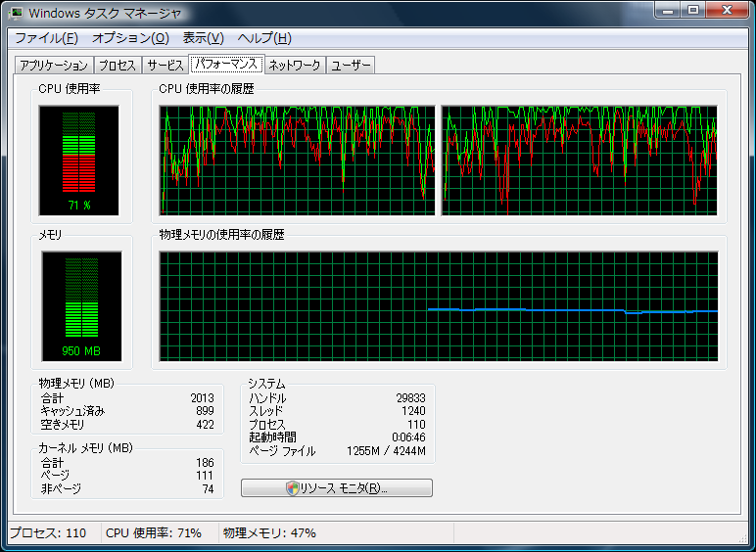Click the CPU usage 71% meter
The width and height of the screenshot is (756, 552).
click(78, 160)
